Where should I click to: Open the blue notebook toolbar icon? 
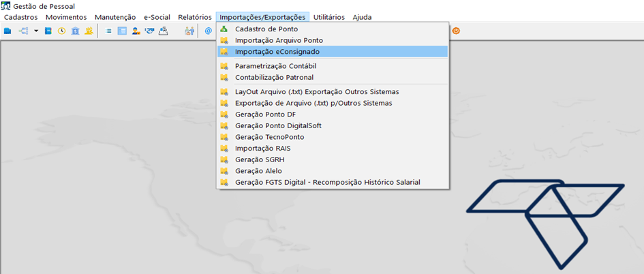point(48,31)
